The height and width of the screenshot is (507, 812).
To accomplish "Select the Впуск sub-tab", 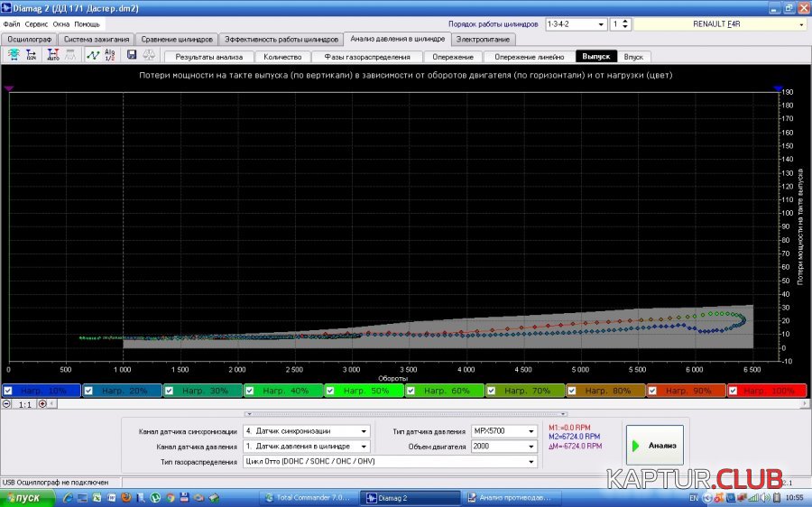I will 633,57.
